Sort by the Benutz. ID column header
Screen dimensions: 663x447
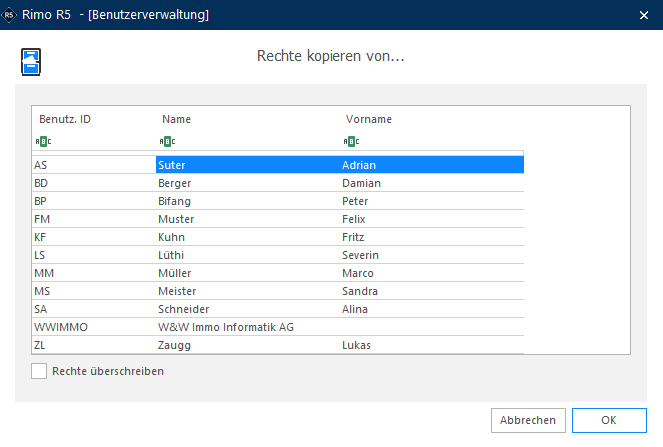[x=65, y=119]
